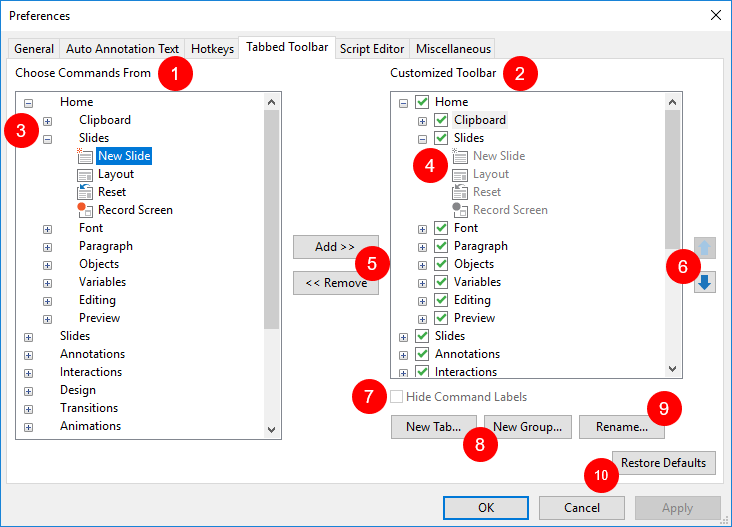Select the Interactions node in the left commands tree
The height and width of the screenshot is (527, 732).
(x=91, y=372)
